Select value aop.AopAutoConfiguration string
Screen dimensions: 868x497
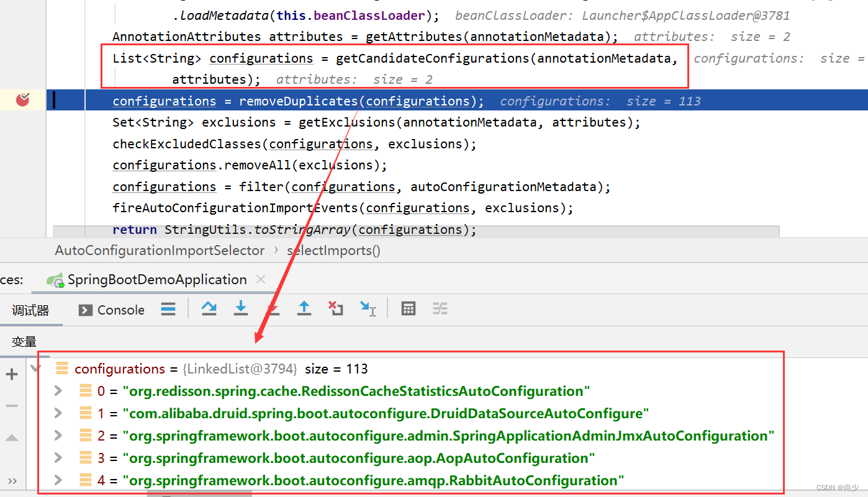(x=359, y=458)
